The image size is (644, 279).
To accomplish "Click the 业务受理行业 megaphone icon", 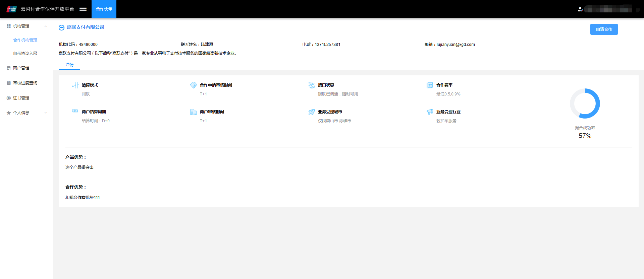I will point(430,112).
